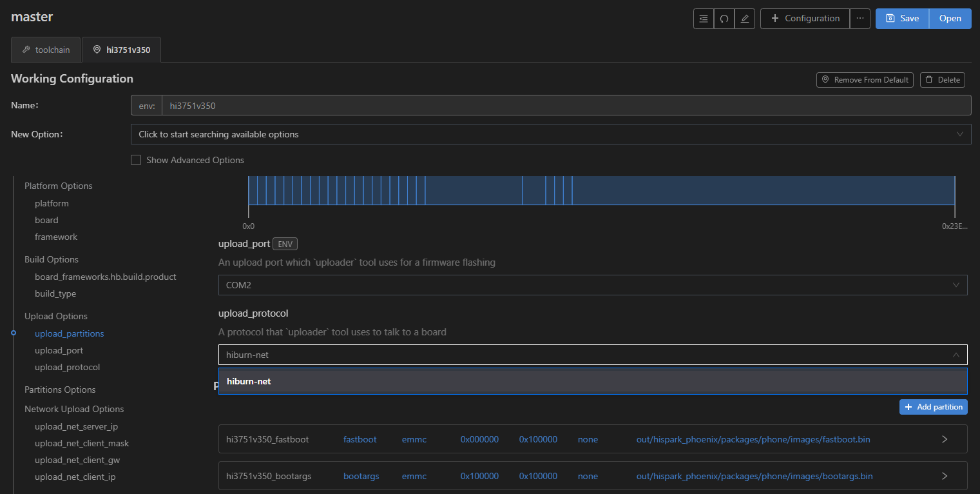This screenshot has height=494, width=980.
Task: Select upload_net_client_gw in the sidebar
Action: 77,460
